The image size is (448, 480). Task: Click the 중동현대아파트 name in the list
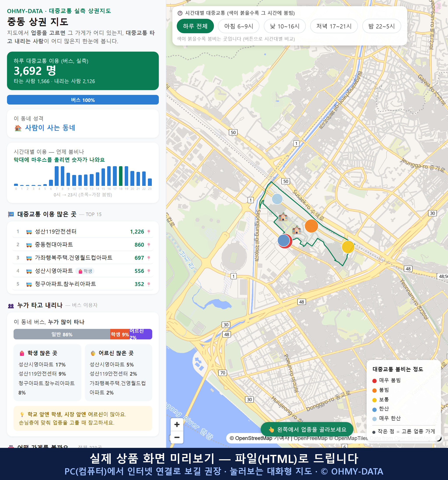[x=54, y=244]
